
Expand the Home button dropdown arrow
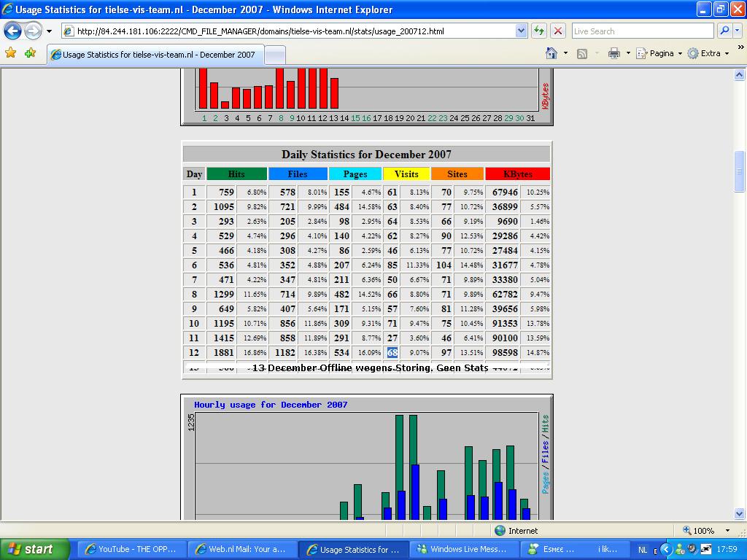tap(565, 52)
